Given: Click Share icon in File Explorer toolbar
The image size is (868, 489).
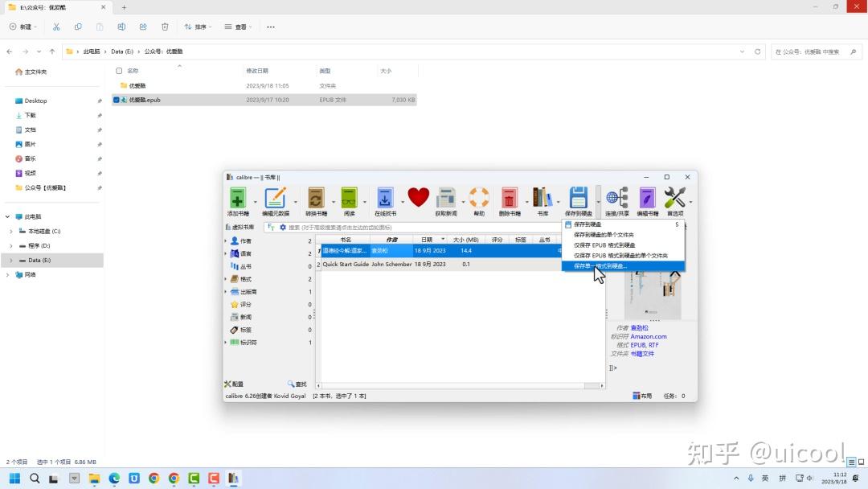Looking at the screenshot, I should [x=143, y=27].
